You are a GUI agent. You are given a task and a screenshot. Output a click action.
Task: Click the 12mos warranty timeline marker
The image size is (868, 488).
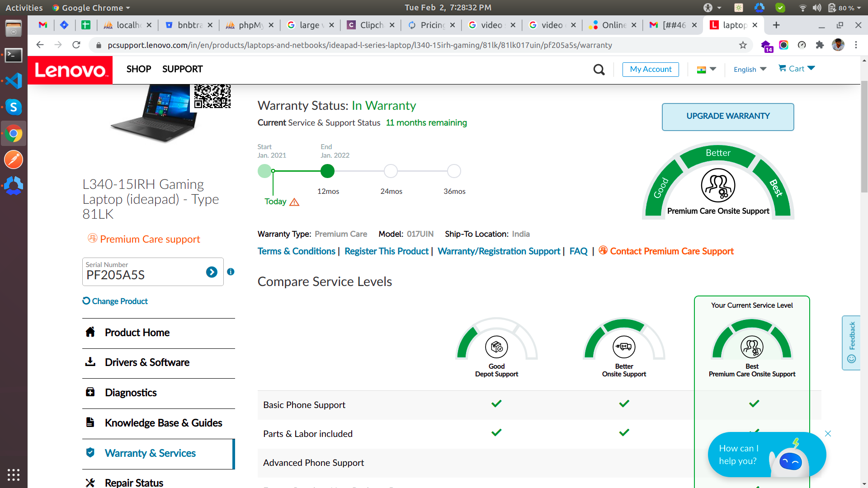coord(327,171)
